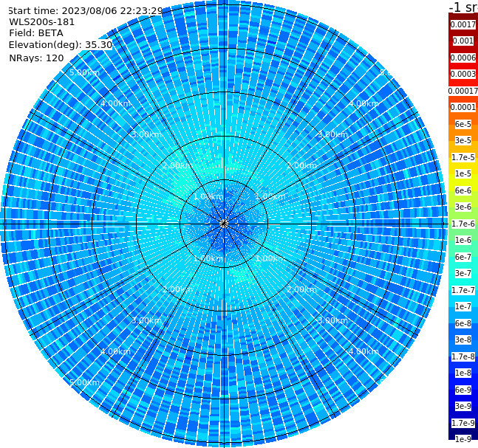Click the lower-left 3.00km range label
This screenshot has width=478, height=448.
[x=146, y=320]
